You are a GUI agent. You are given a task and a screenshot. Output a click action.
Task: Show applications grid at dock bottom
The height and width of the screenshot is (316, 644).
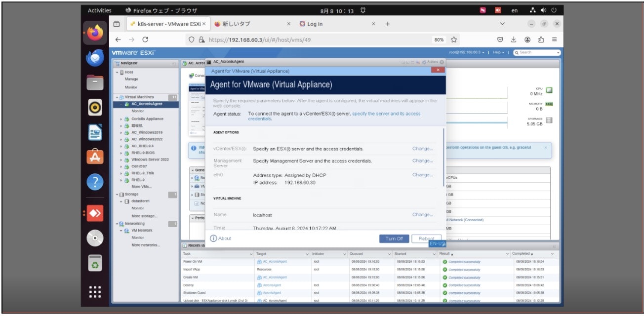95,292
